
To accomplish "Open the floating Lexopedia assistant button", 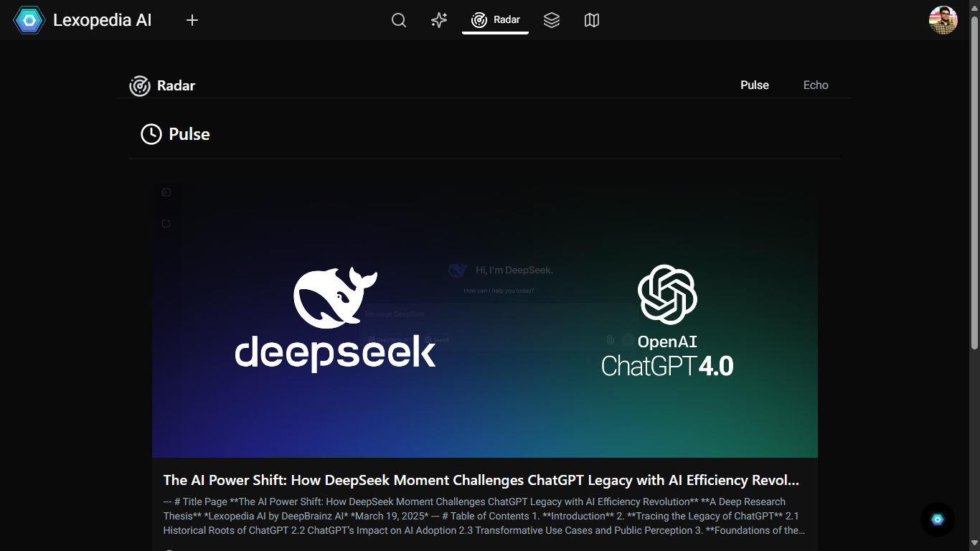I will coord(938,519).
